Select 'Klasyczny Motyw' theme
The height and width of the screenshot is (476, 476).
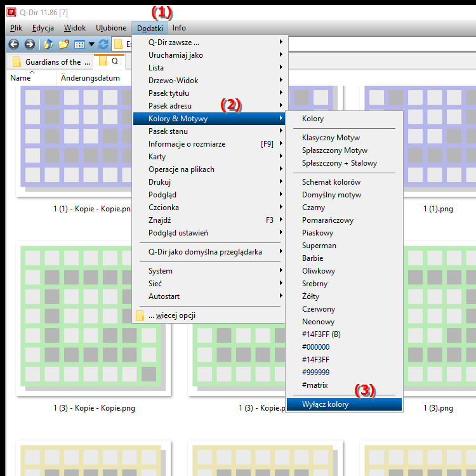(x=344, y=138)
